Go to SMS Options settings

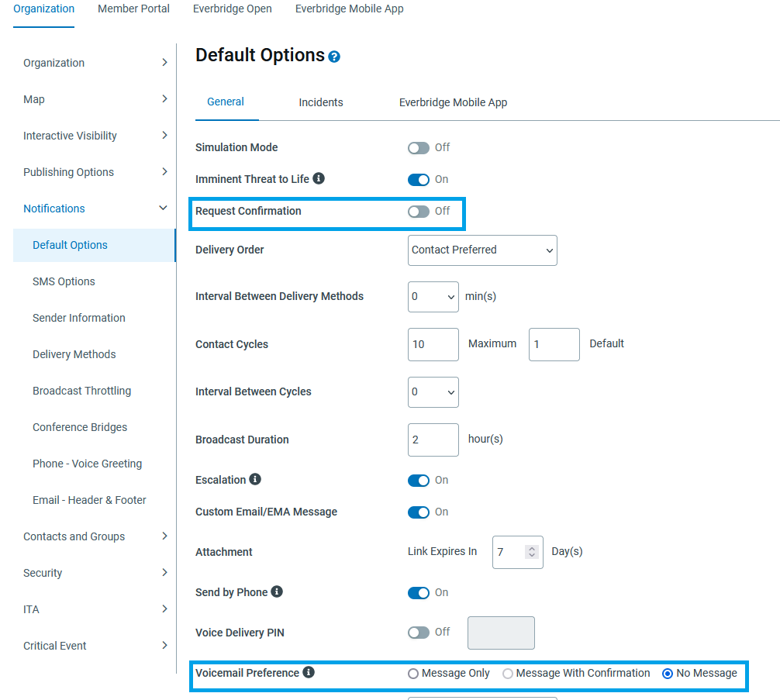click(64, 281)
